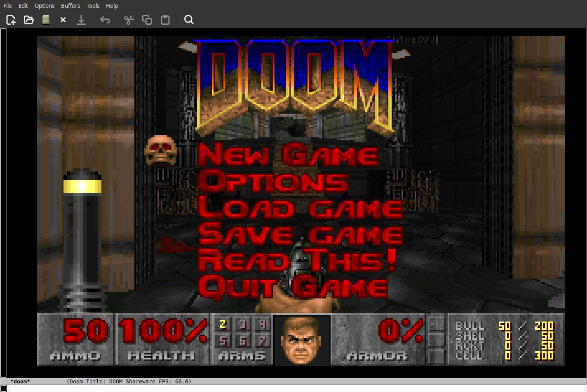
Task: Choose Quit Game in Doom menu
Action: (x=293, y=287)
